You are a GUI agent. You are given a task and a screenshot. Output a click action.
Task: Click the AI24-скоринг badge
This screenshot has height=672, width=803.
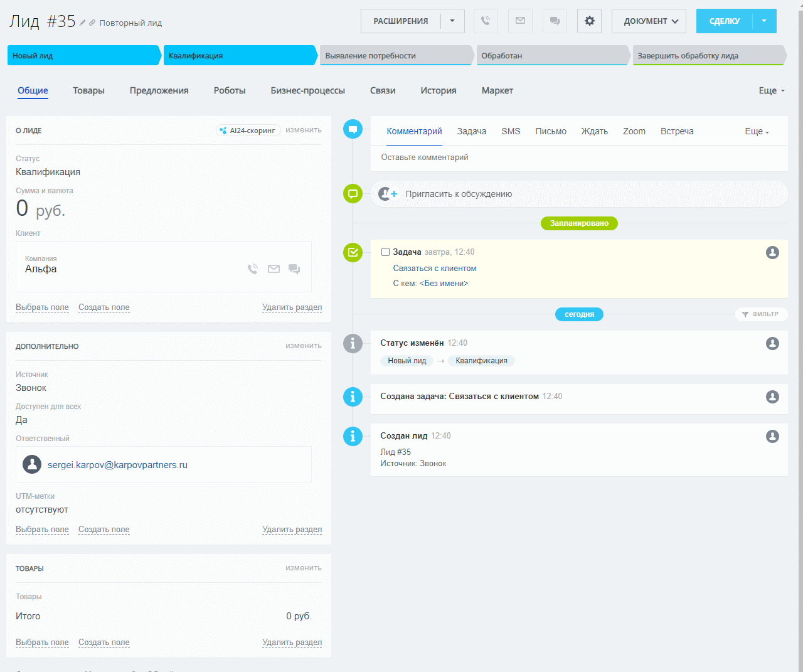[248, 131]
